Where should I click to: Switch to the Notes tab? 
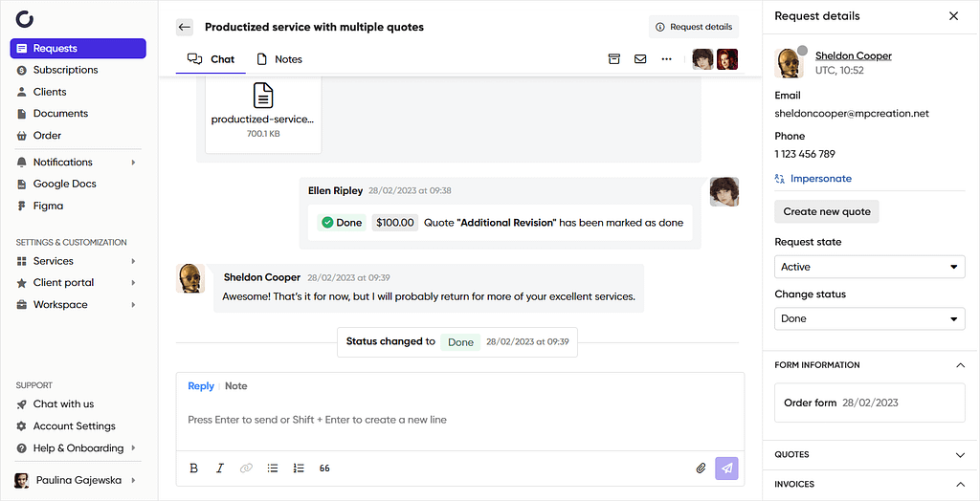[x=280, y=59]
